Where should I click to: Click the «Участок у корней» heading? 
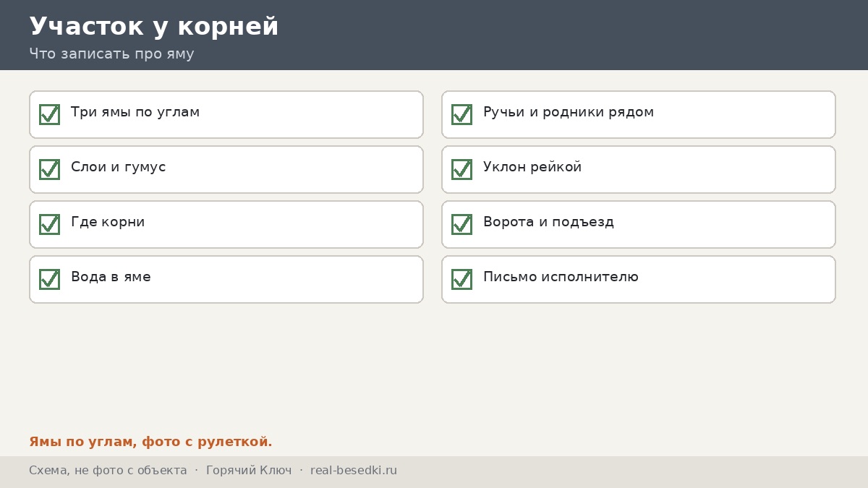point(154,26)
